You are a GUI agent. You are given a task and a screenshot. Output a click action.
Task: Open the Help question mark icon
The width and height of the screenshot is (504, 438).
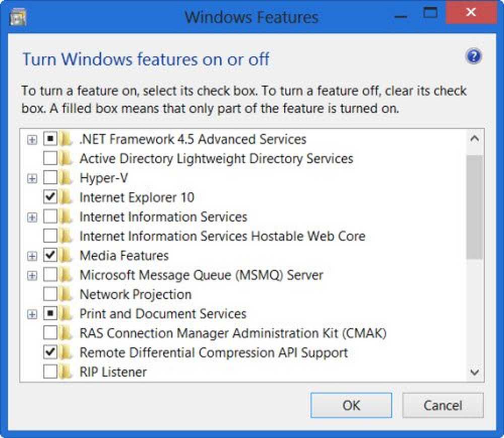point(473,56)
